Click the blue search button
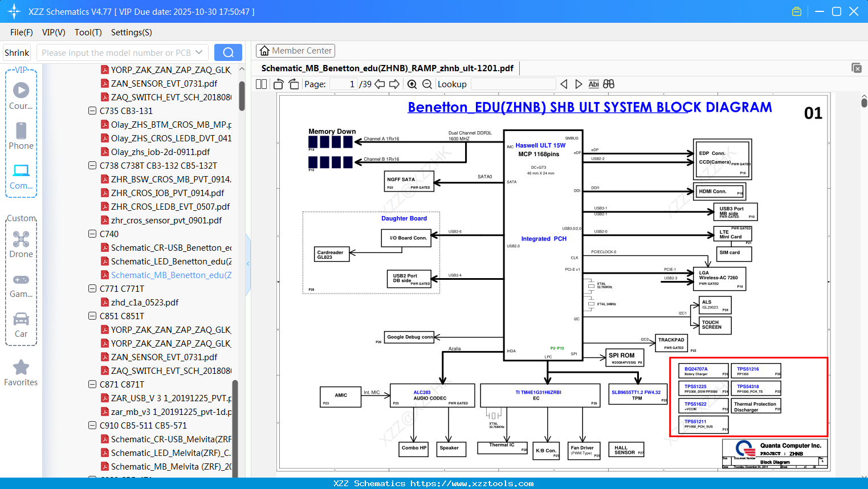This screenshot has width=868, height=489. click(228, 52)
